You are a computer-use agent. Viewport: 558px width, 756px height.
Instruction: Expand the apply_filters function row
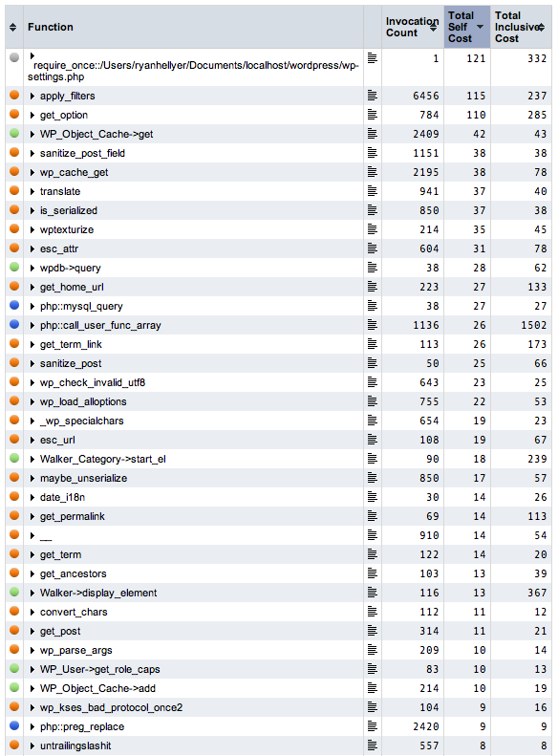[32, 96]
